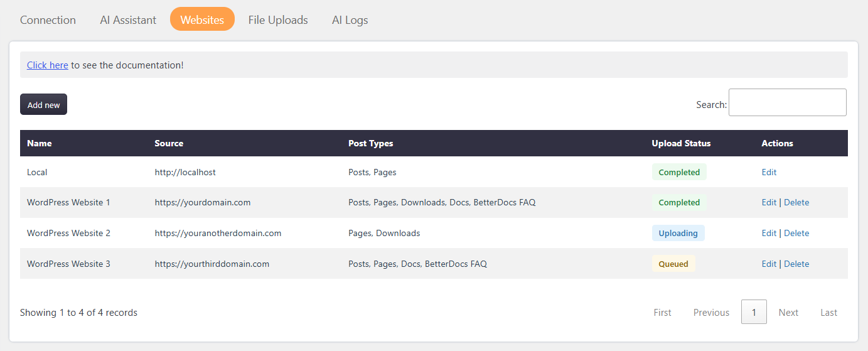The width and height of the screenshot is (868, 351).
Task: Sort by Upload Status column header
Action: point(682,143)
